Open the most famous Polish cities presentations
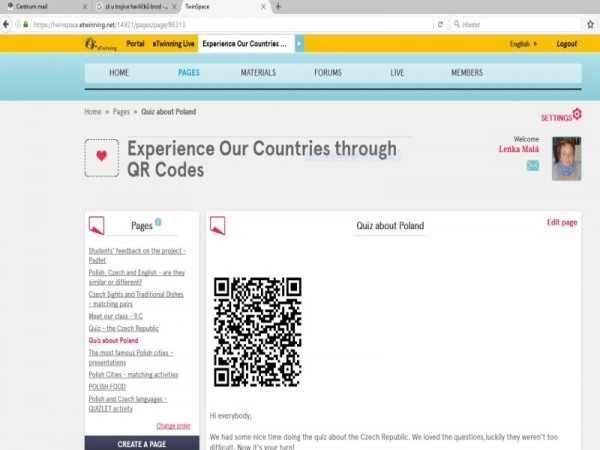The image size is (600, 450). pyautogui.click(x=130, y=357)
